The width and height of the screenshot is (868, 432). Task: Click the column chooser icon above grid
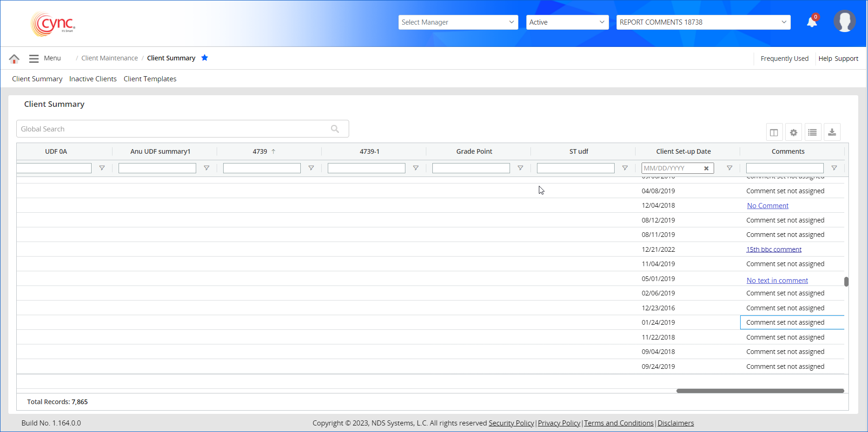pyautogui.click(x=774, y=132)
